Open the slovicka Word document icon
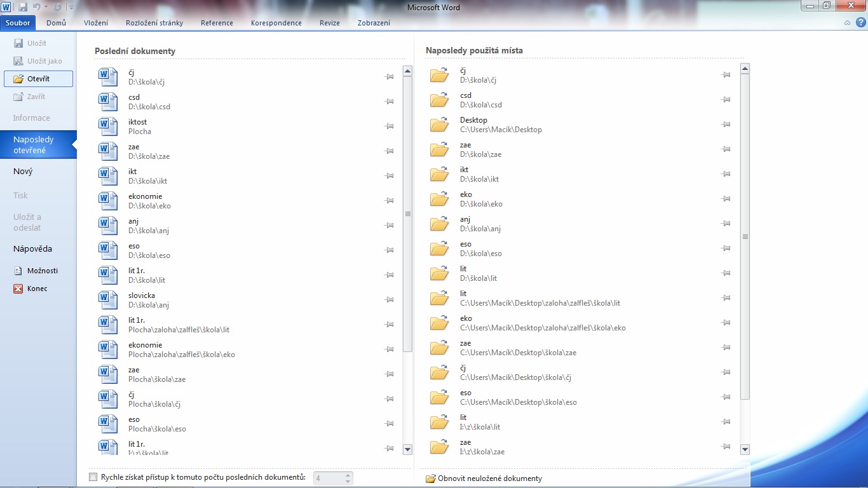Image resolution: width=868 pixels, height=488 pixels. (108, 300)
